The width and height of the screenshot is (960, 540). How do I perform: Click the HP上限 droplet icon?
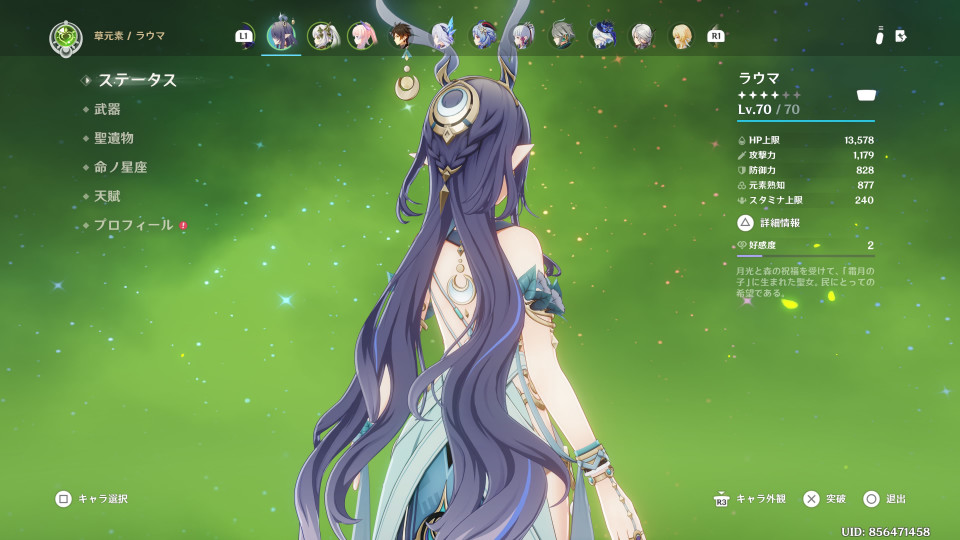tap(741, 141)
